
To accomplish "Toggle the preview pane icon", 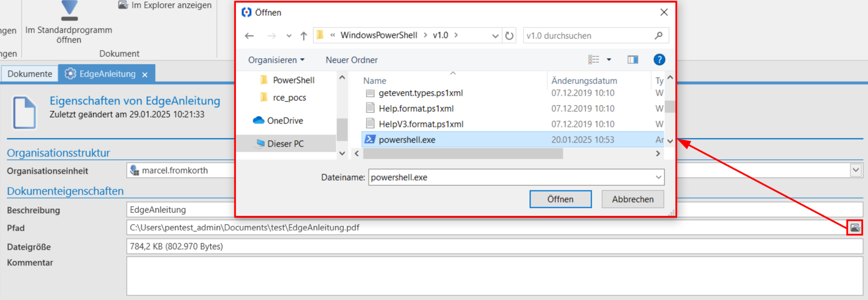I will [633, 60].
